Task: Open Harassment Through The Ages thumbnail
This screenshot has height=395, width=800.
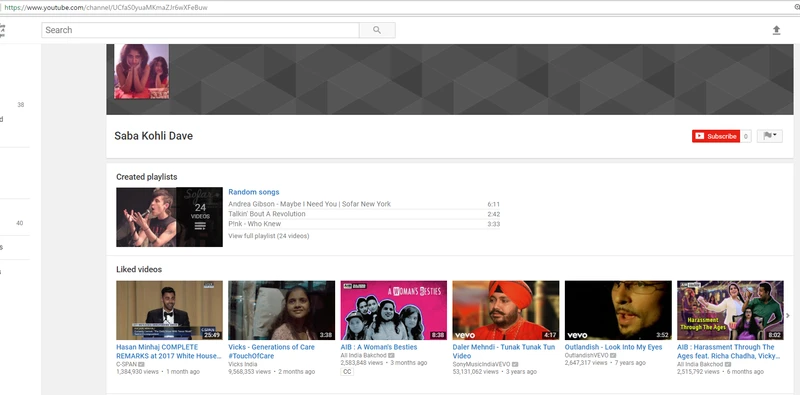Action: (730, 310)
